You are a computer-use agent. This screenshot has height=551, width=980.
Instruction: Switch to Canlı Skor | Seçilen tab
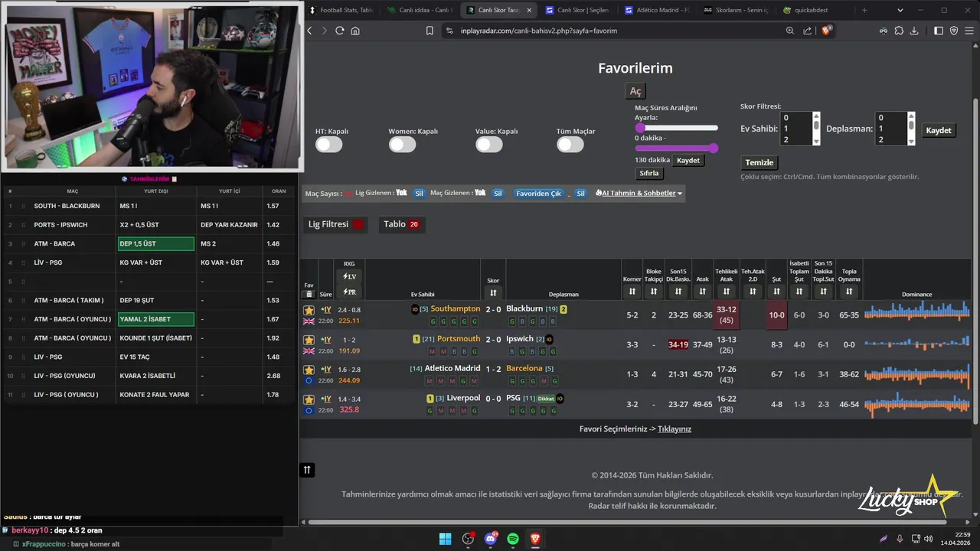577,10
